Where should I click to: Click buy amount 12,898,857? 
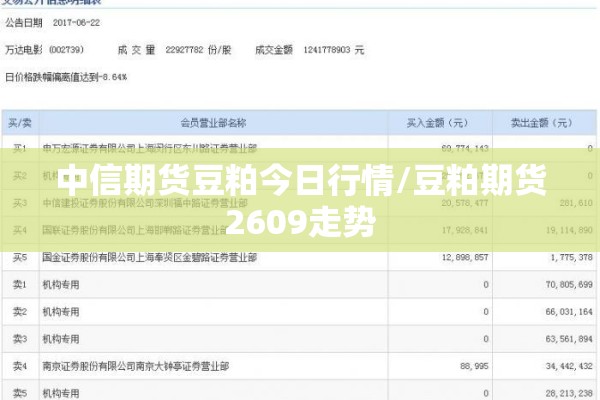[465, 257]
